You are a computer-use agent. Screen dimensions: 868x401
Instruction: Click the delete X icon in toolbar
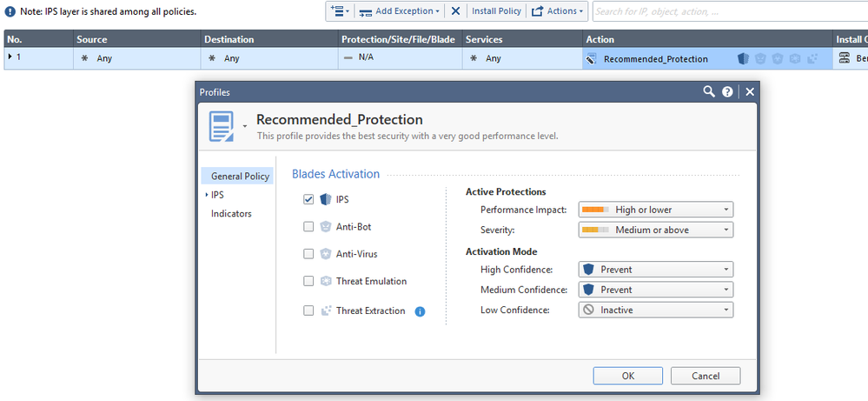[456, 11]
